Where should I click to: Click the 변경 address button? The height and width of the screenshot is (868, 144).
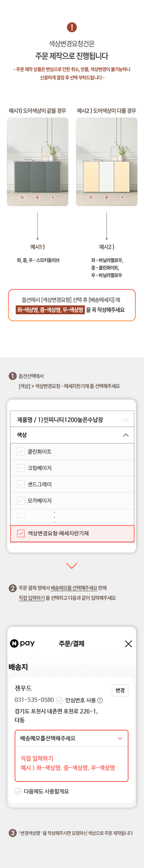tap(120, 690)
